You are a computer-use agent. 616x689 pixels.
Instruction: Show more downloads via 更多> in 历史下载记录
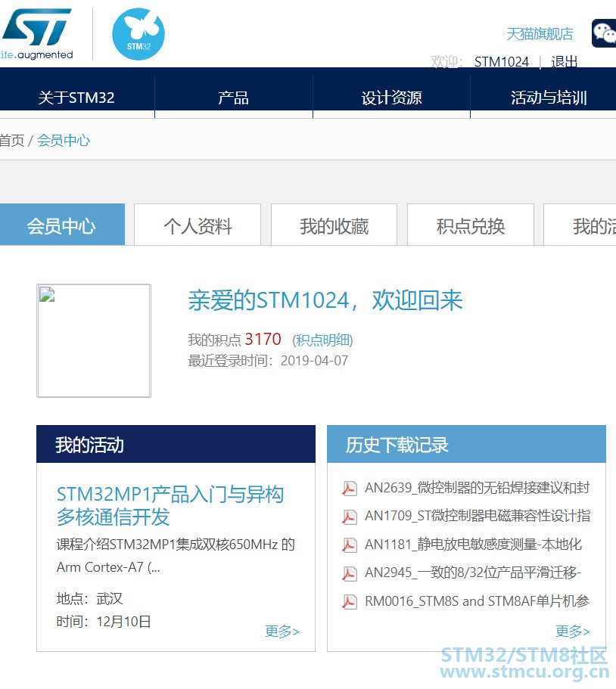[572, 632]
